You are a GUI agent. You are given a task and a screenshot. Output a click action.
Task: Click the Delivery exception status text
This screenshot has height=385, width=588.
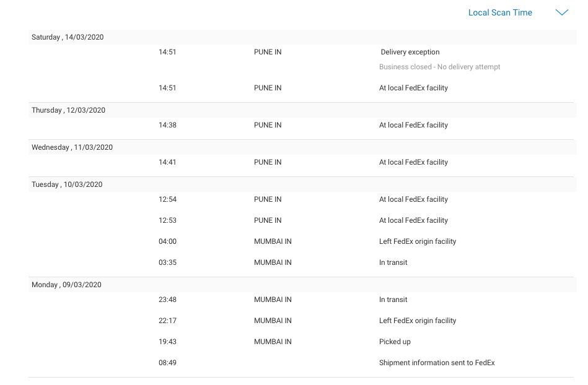click(x=410, y=52)
